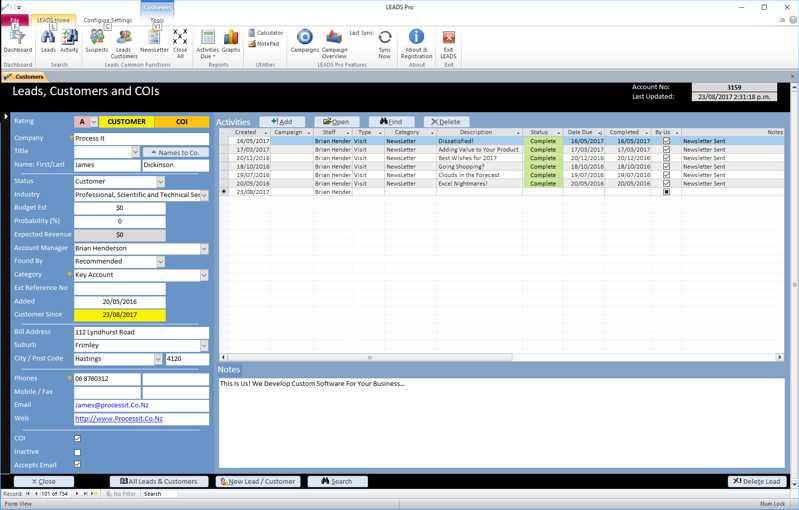
Task: Toggle By Us checkbox for Going Shopping? row
Action: [x=667, y=167]
